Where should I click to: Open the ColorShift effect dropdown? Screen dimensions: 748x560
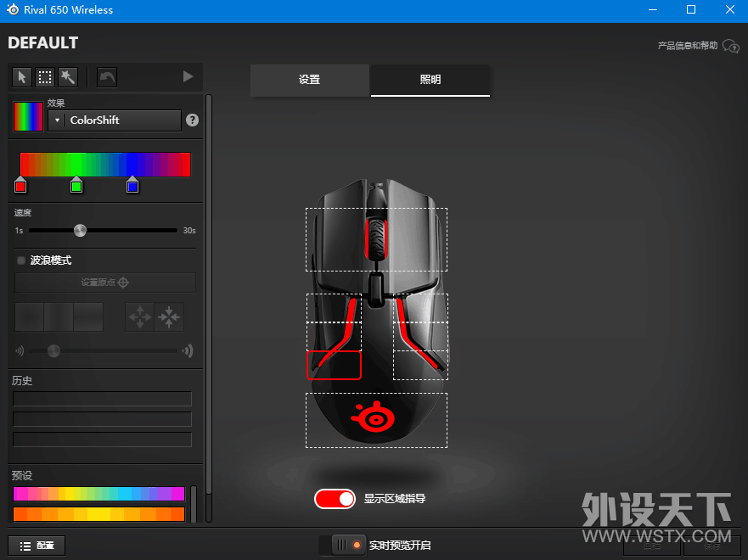[115, 120]
